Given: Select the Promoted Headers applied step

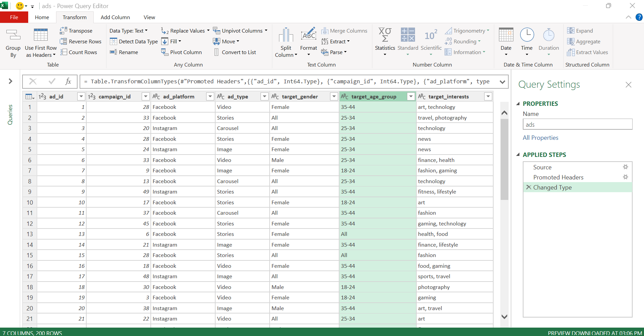Looking at the screenshot, I should (x=558, y=177).
